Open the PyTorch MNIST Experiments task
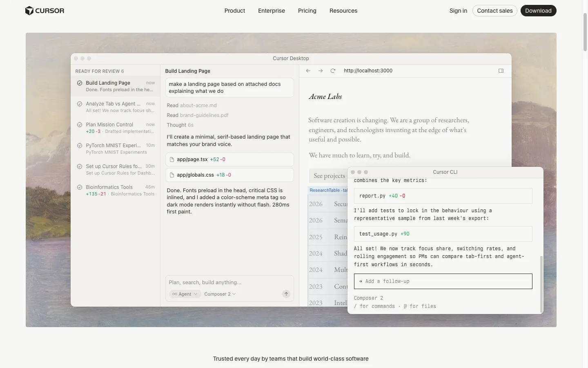Image resolution: width=588 pixels, height=368 pixels. 116,148
